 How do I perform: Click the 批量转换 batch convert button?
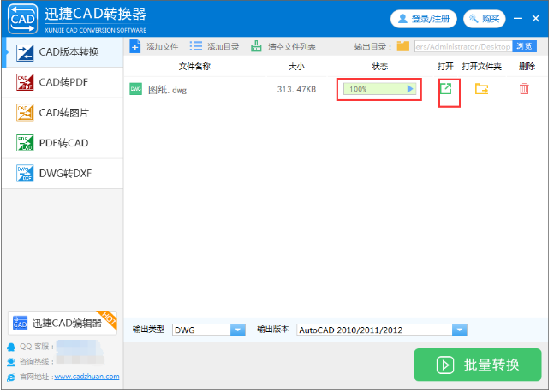[x=478, y=365]
